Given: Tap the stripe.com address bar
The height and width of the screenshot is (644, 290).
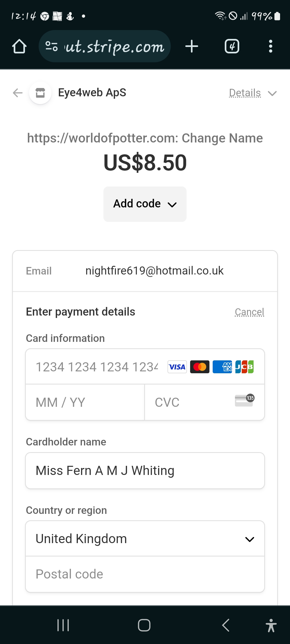Looking at the screenshot, I should [114, 46].
